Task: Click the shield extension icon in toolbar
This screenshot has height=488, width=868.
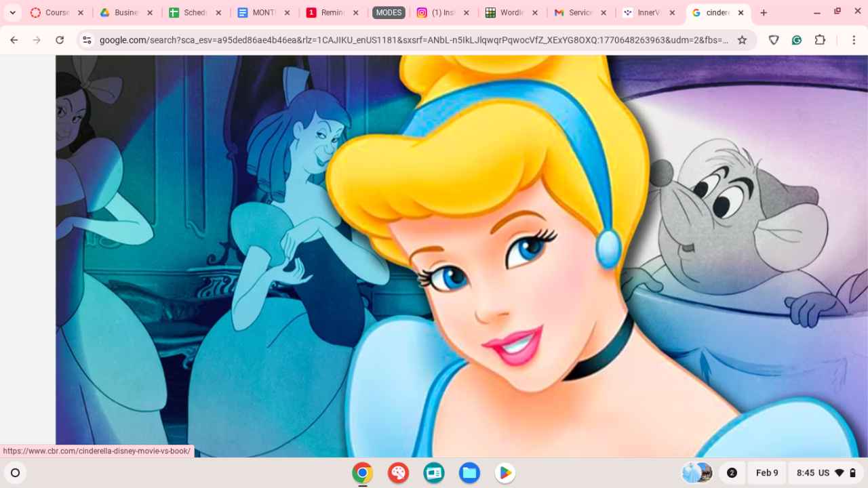Action: point(774,40)
